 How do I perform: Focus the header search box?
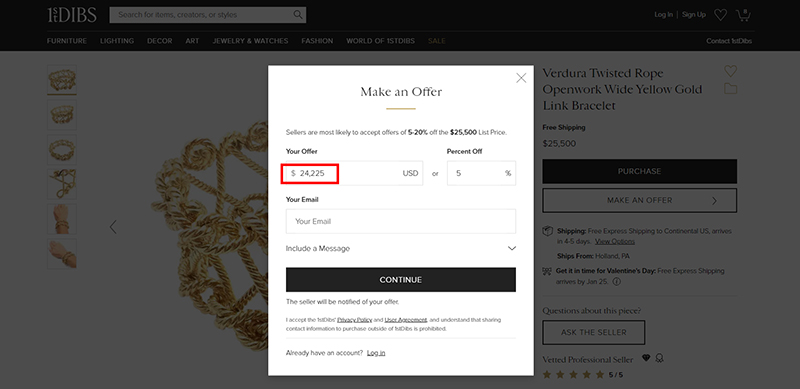[208, 15]
